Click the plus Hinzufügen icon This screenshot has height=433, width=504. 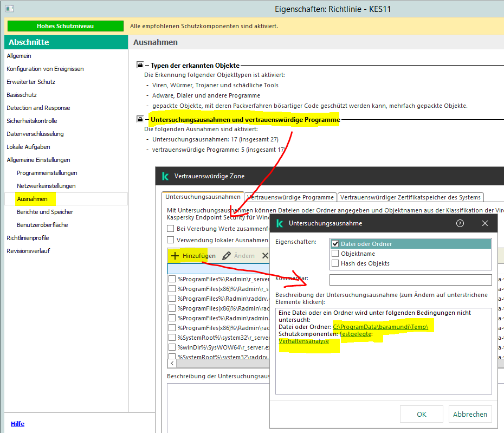point(175,256)
